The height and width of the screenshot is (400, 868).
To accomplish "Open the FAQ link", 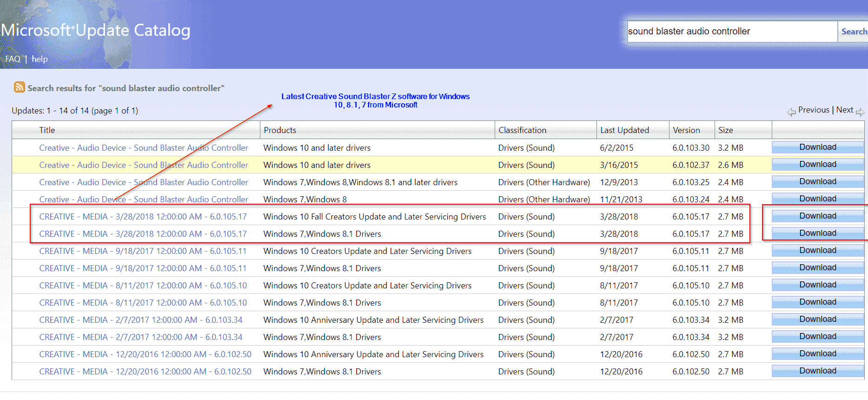I will [x=13, y=59].
